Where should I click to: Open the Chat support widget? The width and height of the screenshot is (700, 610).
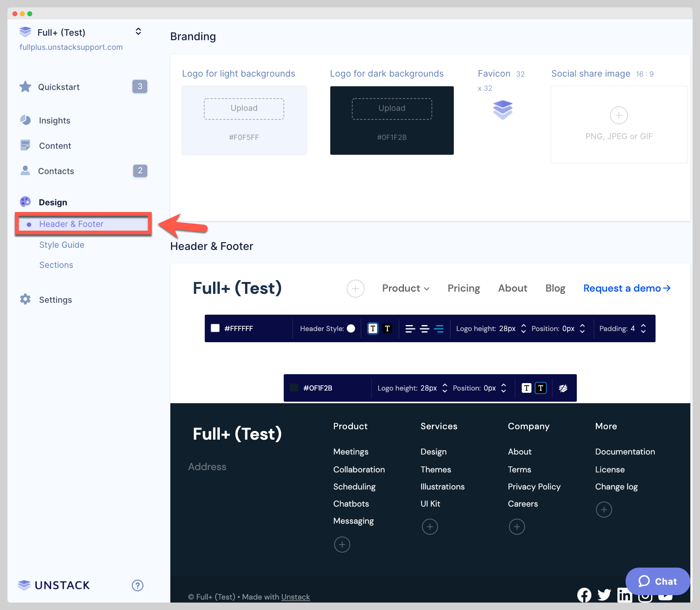658,581
